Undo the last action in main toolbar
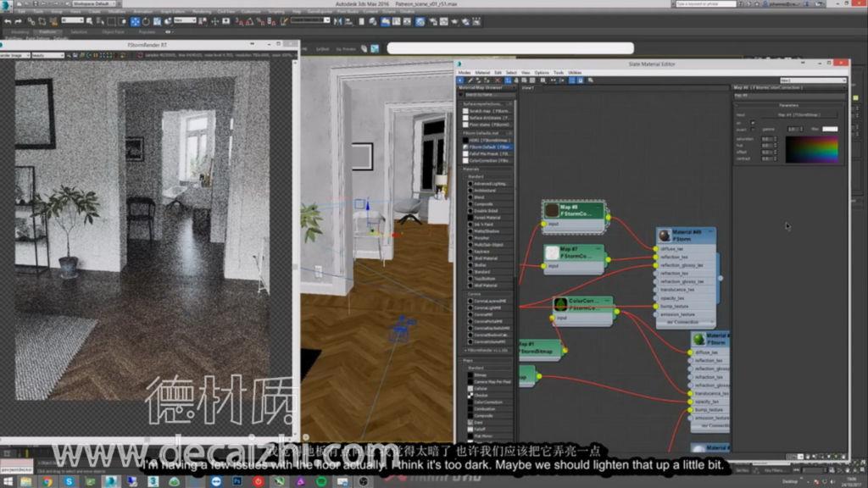 [x=8, y=21]
